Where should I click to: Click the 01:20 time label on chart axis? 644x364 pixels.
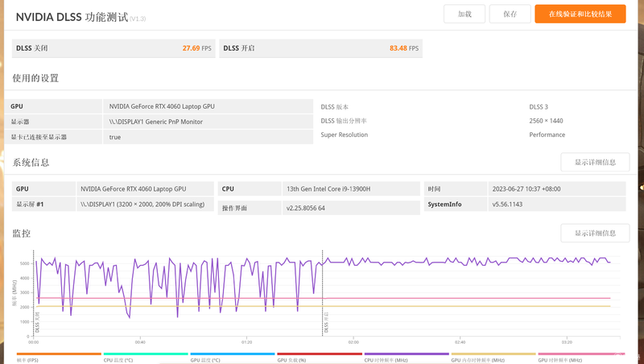246,341
